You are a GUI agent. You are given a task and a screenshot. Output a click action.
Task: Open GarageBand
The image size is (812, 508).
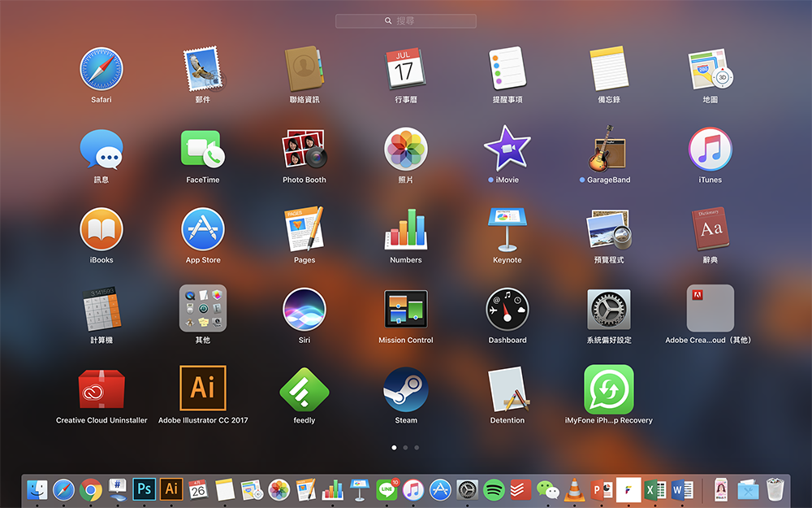[x=609, y=150]
